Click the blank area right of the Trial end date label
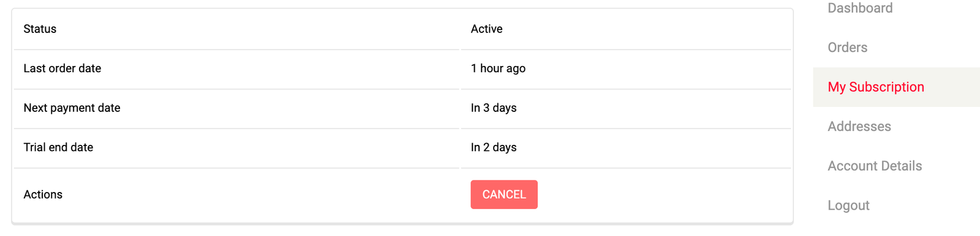The height and width of the screenshot is (236, 980). click(276, 147)
